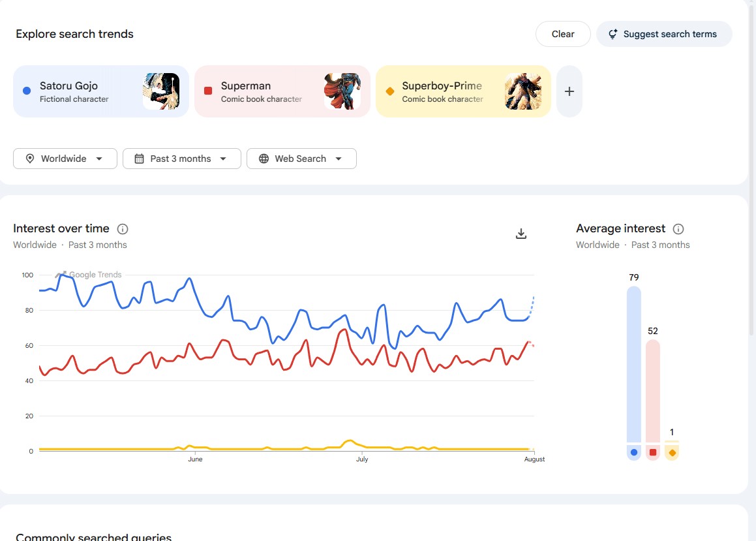The image size is (756, 541).
Task: Click the Interest over time info icon
Action: click(x=123, y=229)
